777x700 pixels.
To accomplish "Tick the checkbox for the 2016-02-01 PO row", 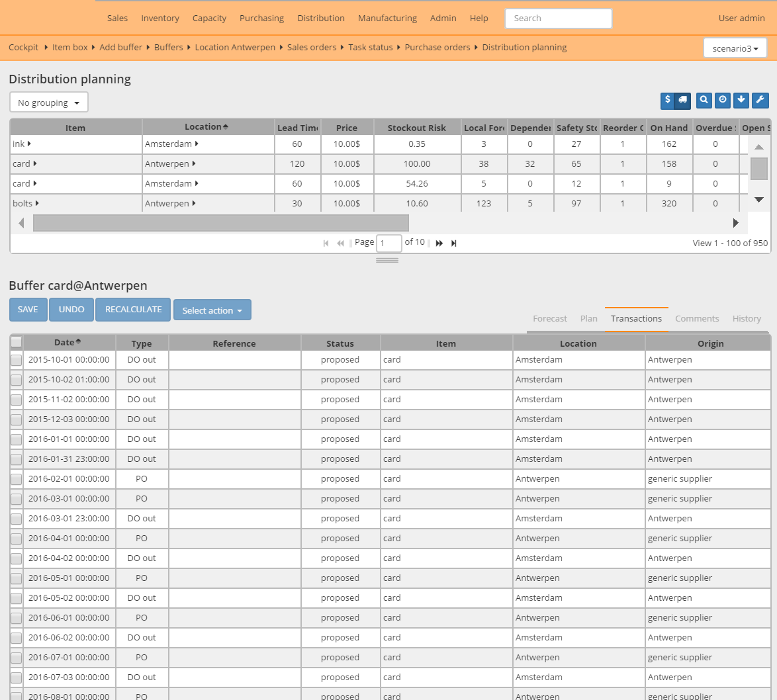I will click(x=16, y=478).
